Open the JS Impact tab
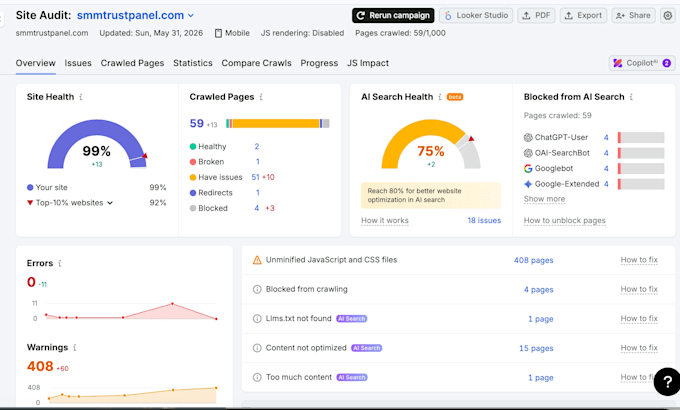This screenshot has width=680, height=410. [x=368, y=63]
